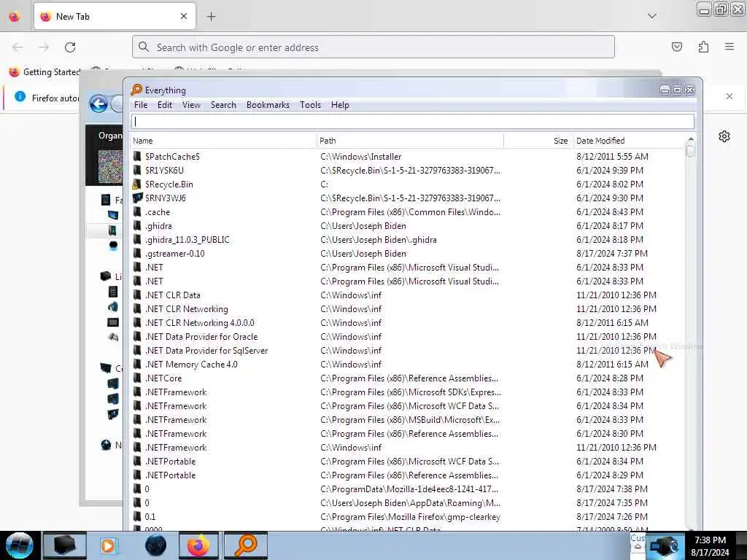Click the scrollbar up arrow in Everything
Image resolution: width=747 pixels, height=560 pixels.
click(x=690, y=139)
